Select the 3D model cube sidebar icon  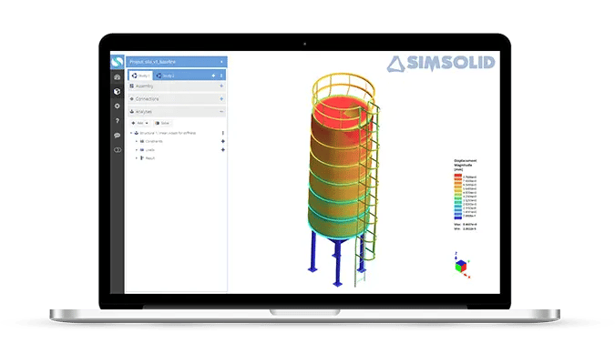click(x=117, y=91)
